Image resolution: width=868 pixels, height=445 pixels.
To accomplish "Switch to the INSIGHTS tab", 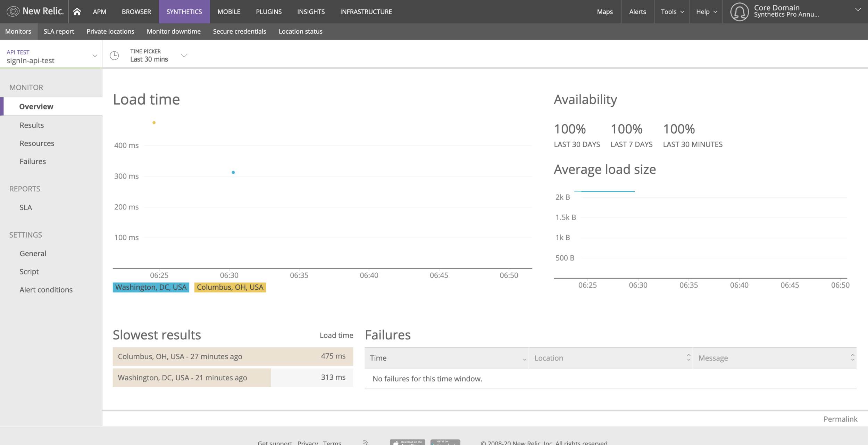I will tap(311, 11).
